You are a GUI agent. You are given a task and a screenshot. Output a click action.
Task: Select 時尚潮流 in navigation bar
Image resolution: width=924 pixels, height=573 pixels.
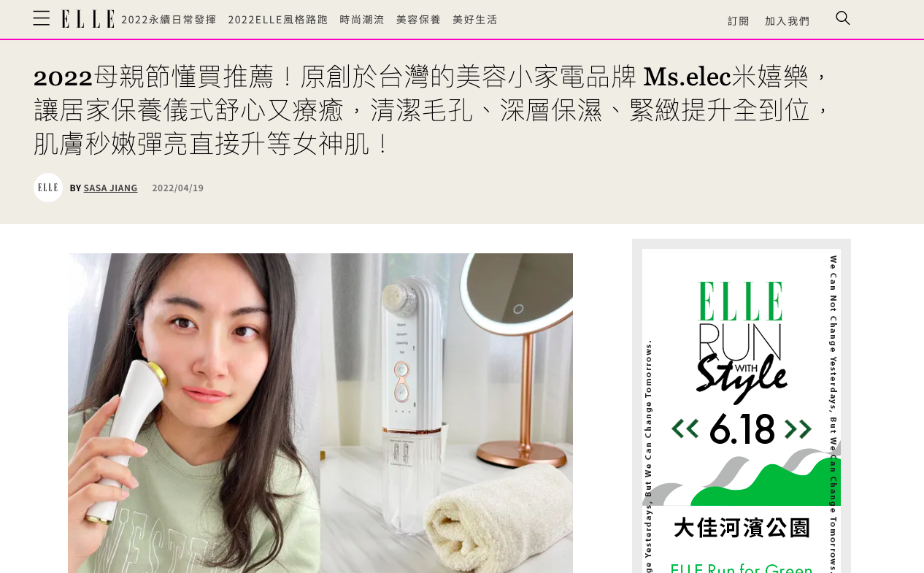click(362, 20)
